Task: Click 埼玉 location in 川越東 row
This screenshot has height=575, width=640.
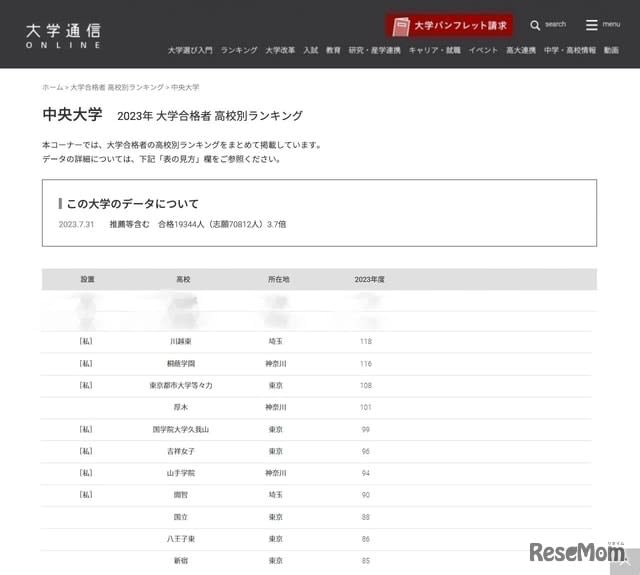Action: coord(276,341)
